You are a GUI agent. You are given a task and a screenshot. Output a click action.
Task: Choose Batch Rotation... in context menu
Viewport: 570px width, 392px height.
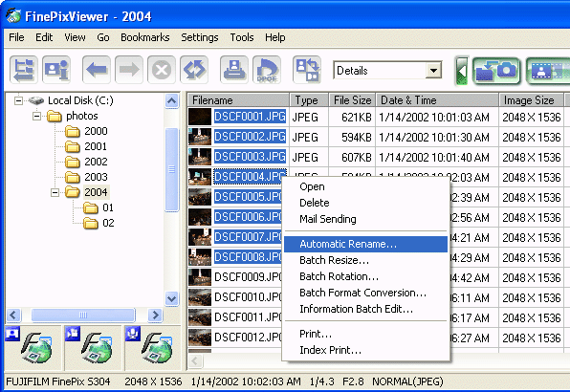pos(365,276)
